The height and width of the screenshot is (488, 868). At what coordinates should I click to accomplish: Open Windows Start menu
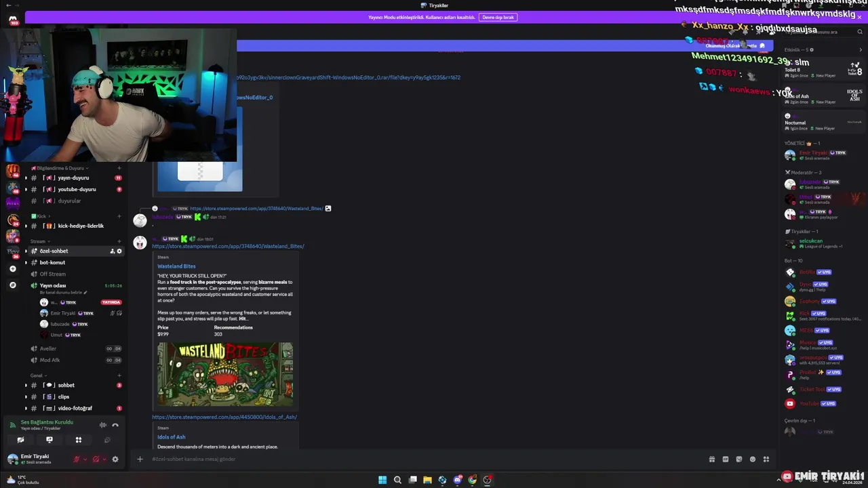[x=382, y=480]
